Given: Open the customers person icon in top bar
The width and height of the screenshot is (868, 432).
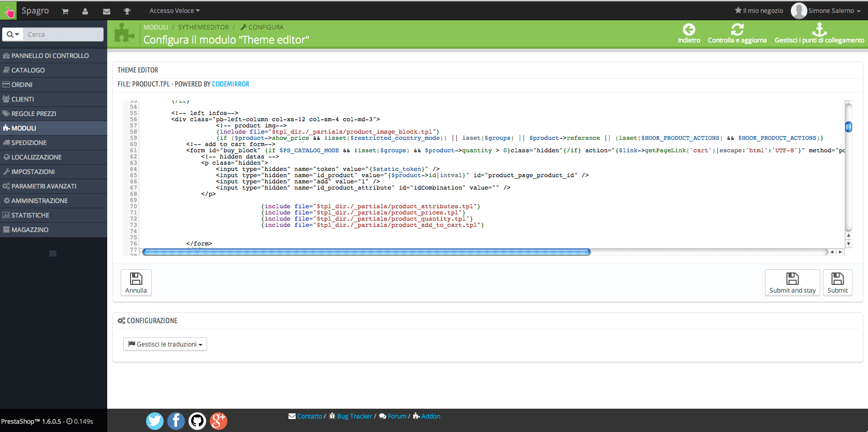Looking at the screenshot, I should [85, 11].
